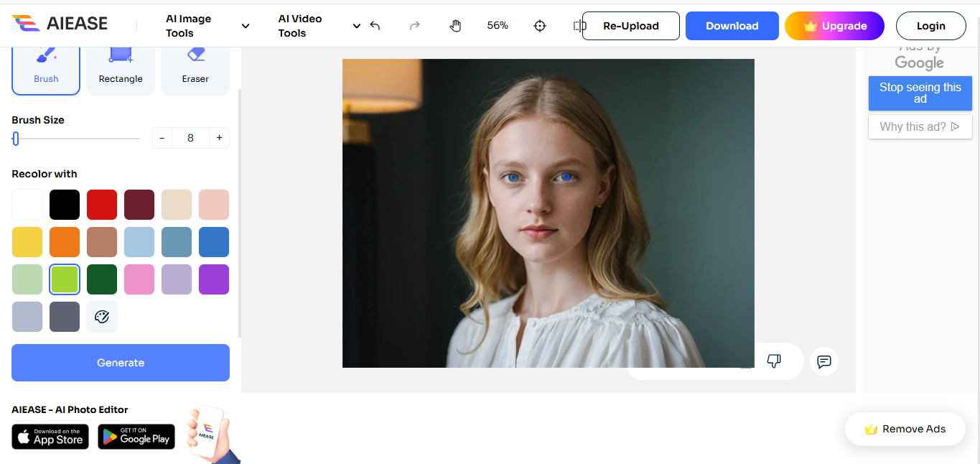Click the 56% zoom level control

click(x=497, y=25)
